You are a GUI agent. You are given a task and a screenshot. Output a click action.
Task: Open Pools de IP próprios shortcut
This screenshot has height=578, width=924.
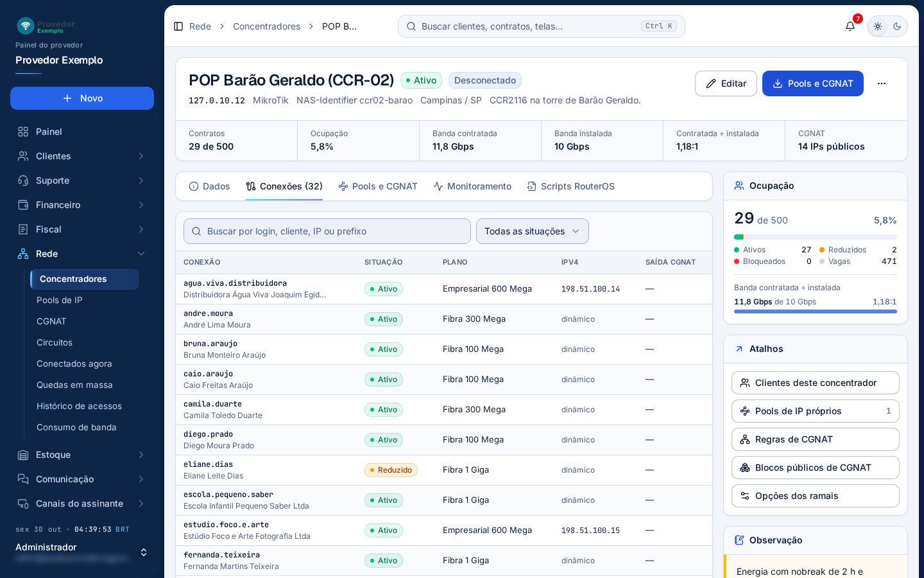[x=816, y=411]
